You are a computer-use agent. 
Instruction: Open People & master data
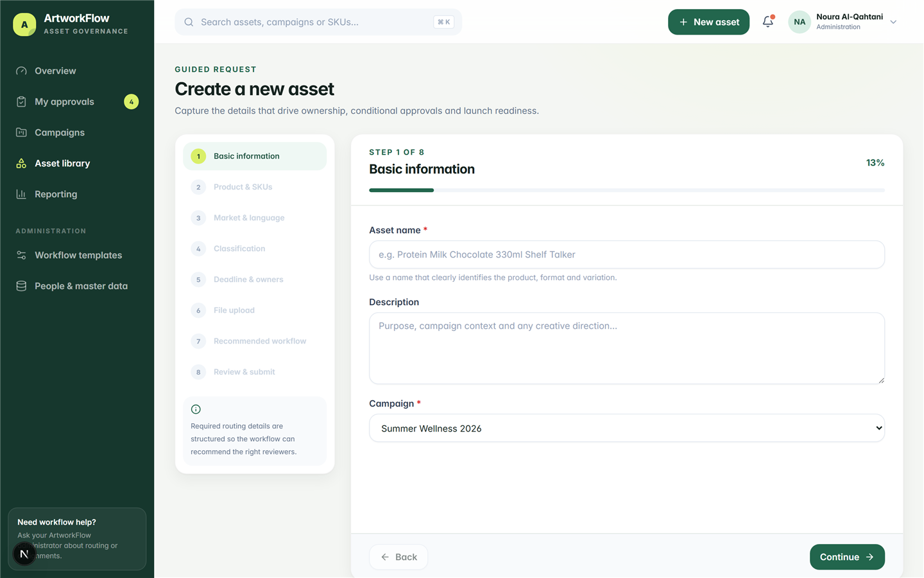click(x=77, y=286)
